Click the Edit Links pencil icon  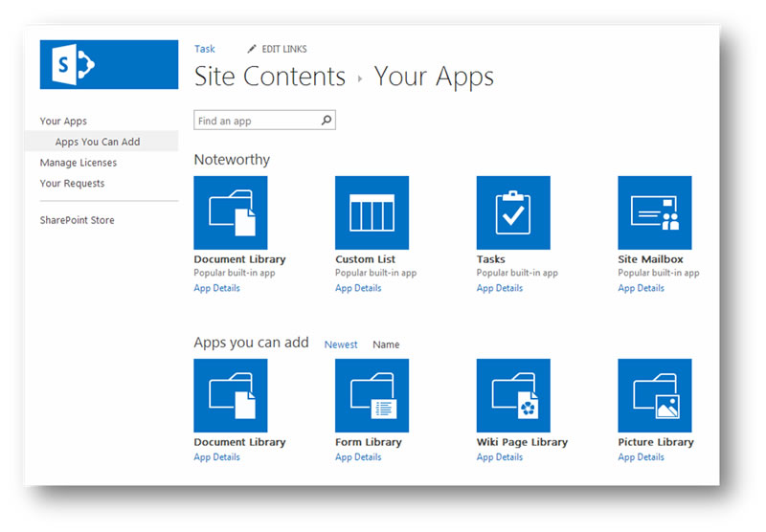252,49
